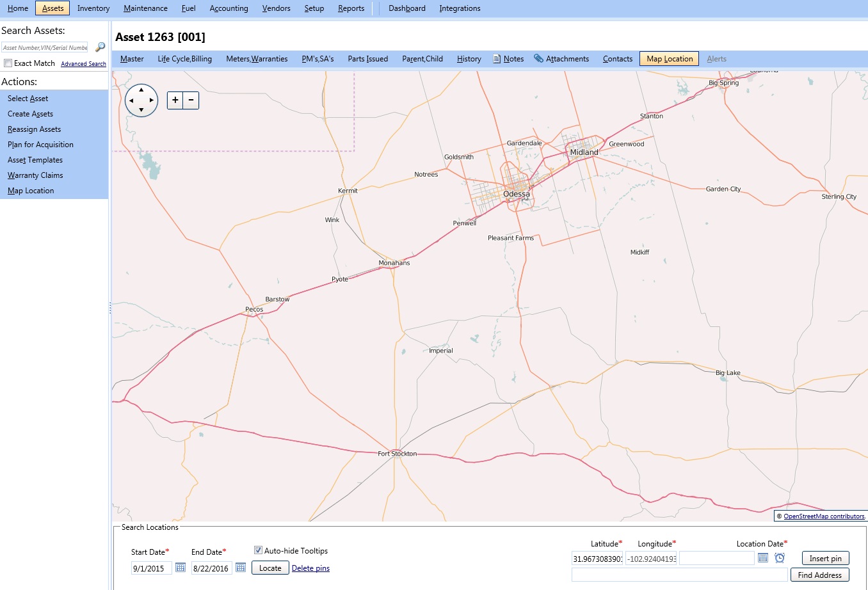Click the Attachments paperclip icon

539,58
